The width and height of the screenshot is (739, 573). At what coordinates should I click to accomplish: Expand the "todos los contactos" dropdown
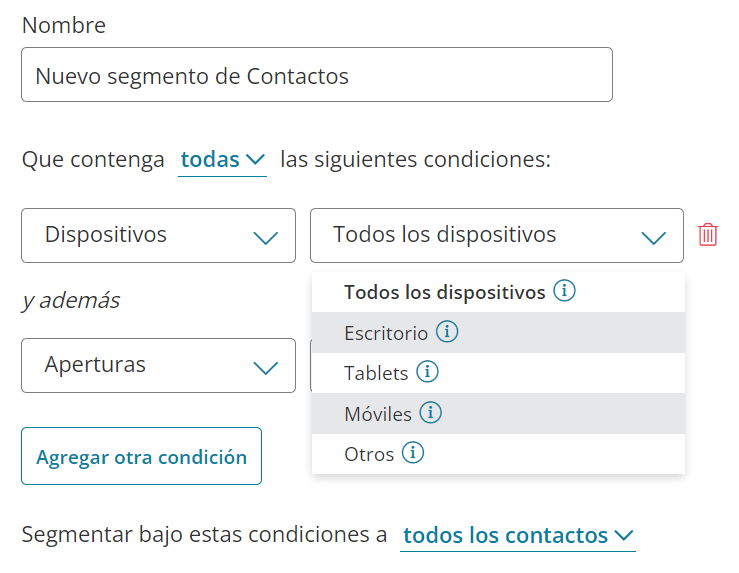[517, 535]
